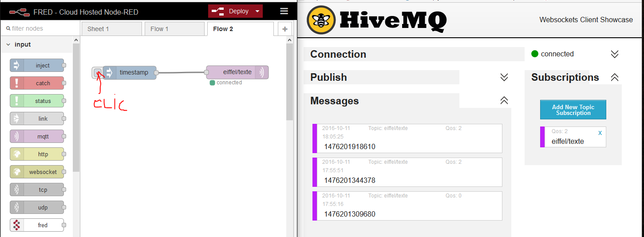The width and height of the screenshot is (644, 237).
Task: Select the tcp node in palette
Action: pos(37,190)
